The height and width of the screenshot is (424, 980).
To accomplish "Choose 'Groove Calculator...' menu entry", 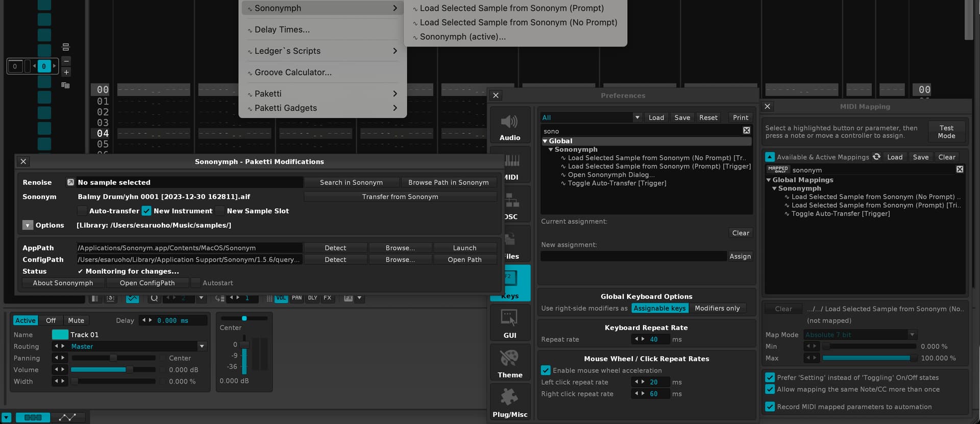I will pyautogui.click(x=323, y=73).
